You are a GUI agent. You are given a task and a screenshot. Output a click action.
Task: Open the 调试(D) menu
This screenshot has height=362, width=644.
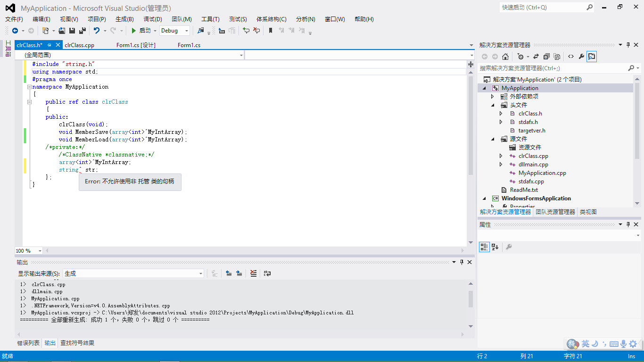click(x=153, y=19)
